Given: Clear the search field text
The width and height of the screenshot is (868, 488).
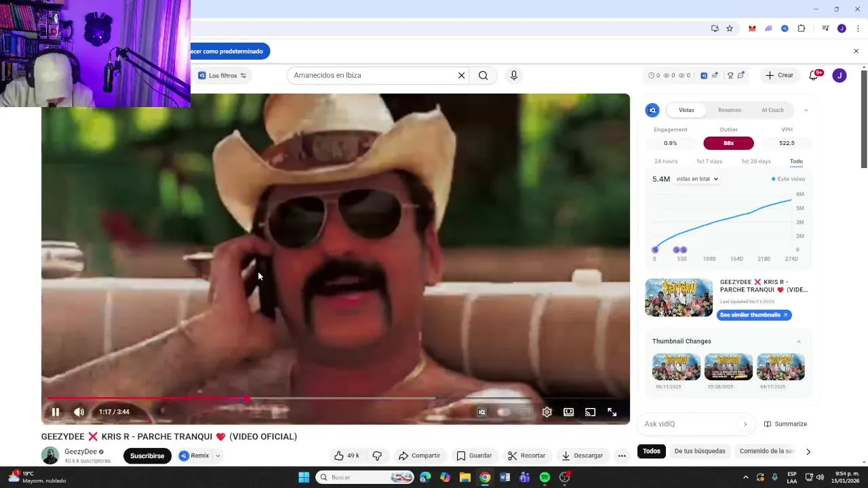Looking at the screenshot, I should 461,75.
